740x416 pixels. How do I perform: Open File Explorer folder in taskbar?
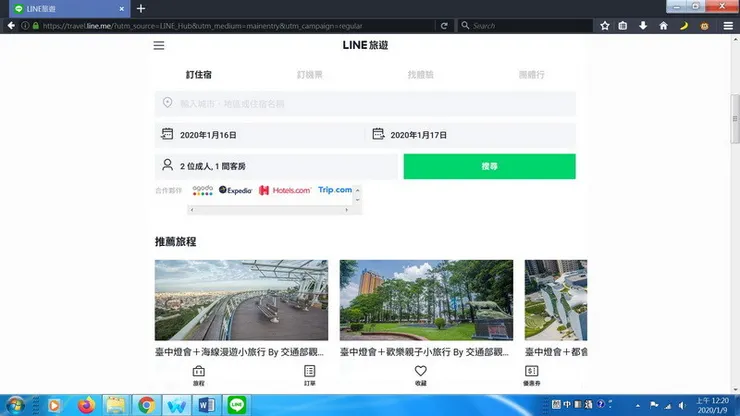click(116, 405)
